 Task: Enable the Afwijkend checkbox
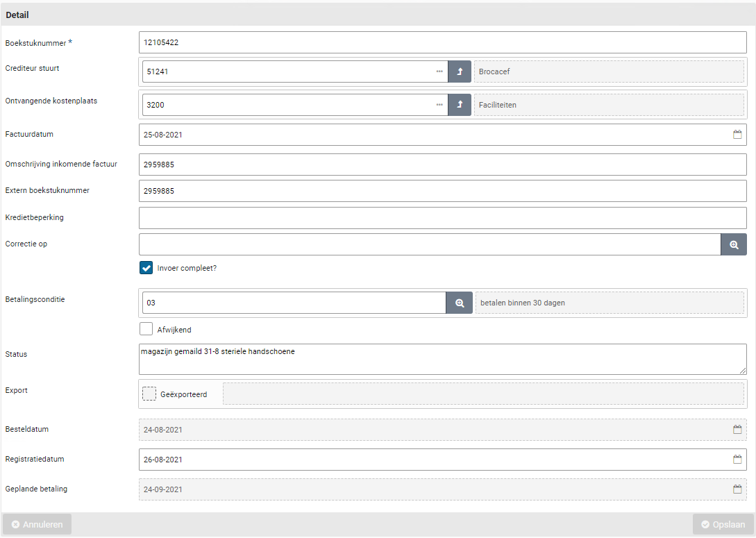coord(146,329)
